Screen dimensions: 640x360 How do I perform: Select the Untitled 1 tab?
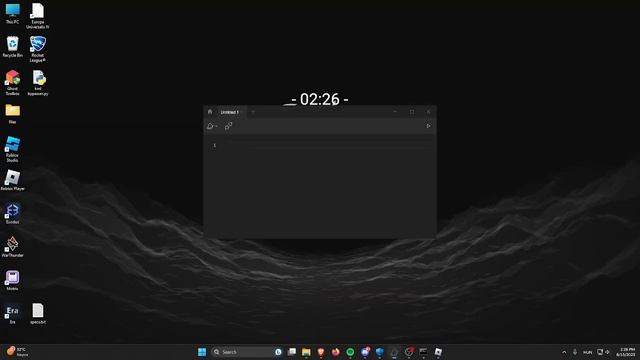click(x=230, y=112)
